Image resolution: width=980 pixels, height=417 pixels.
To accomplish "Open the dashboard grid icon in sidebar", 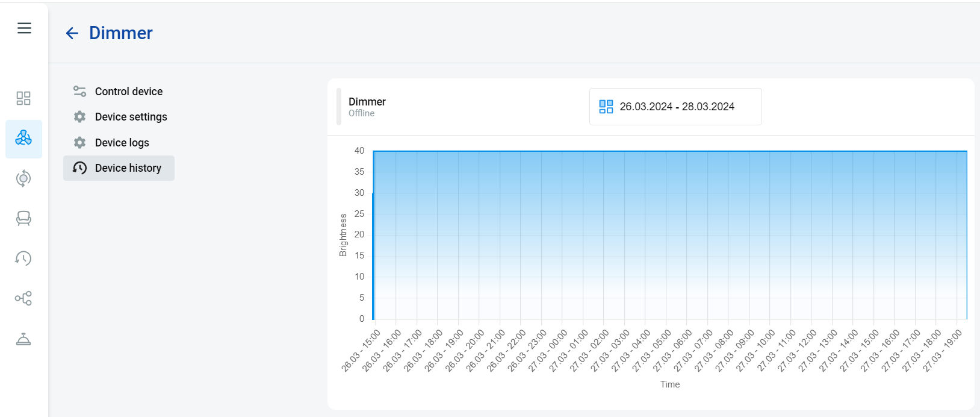I will coord(23,98).
